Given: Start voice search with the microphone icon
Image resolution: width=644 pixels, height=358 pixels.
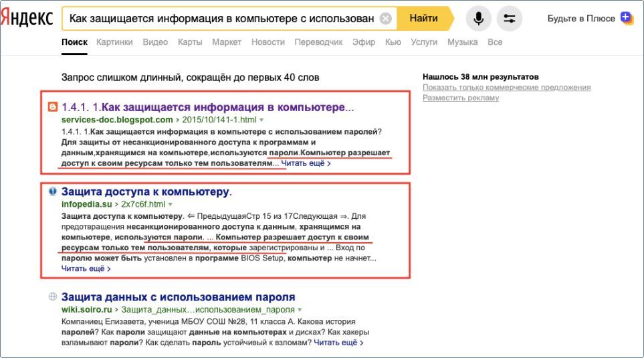Looking at the screenshot, I should coord(478,19).
